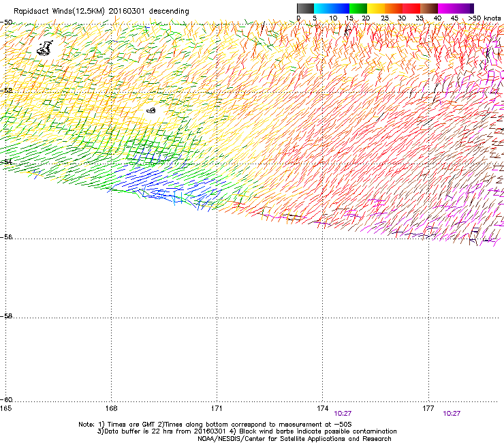Click the red 30-35 knots color band
Screen dimensions: 504x443
[411, 8]
